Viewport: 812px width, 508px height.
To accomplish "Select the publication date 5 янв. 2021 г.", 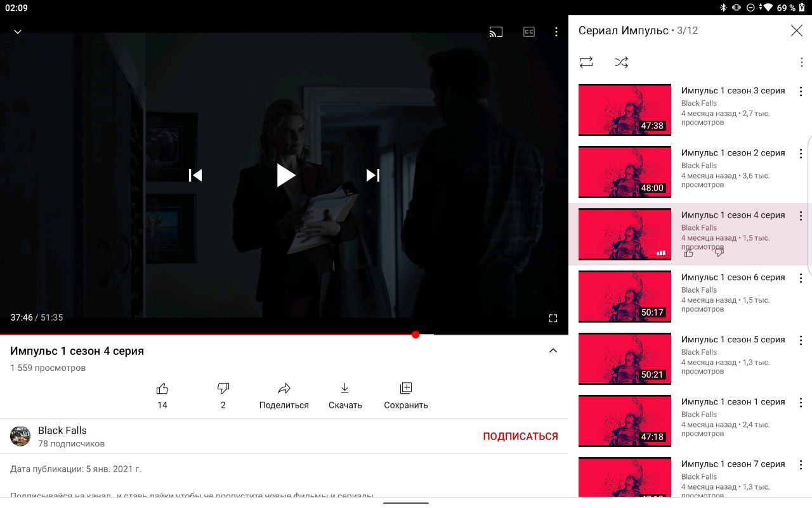I will (114, 469).
